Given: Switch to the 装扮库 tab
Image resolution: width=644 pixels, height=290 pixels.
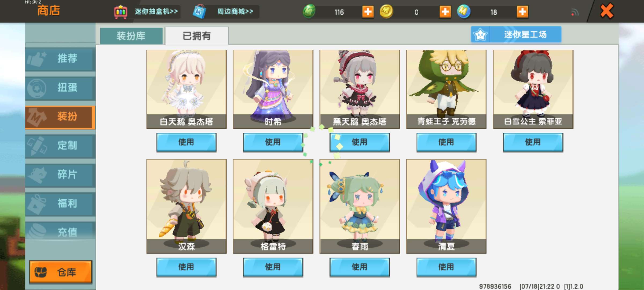Looking at the screenshot, I should [x=131, y=36].
